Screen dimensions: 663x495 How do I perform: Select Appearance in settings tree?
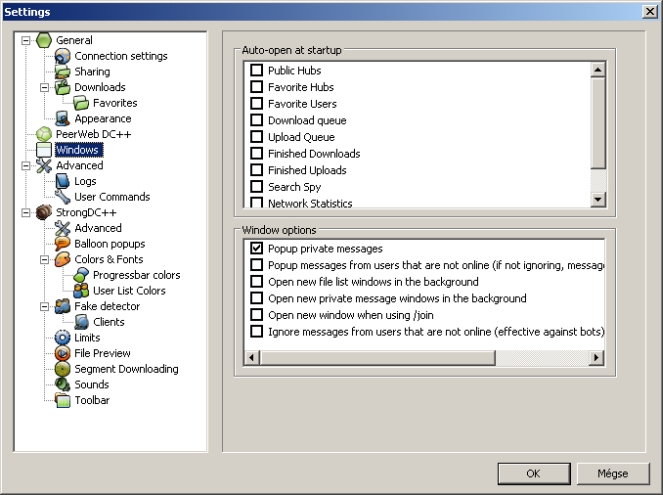[x=100, y=119]
